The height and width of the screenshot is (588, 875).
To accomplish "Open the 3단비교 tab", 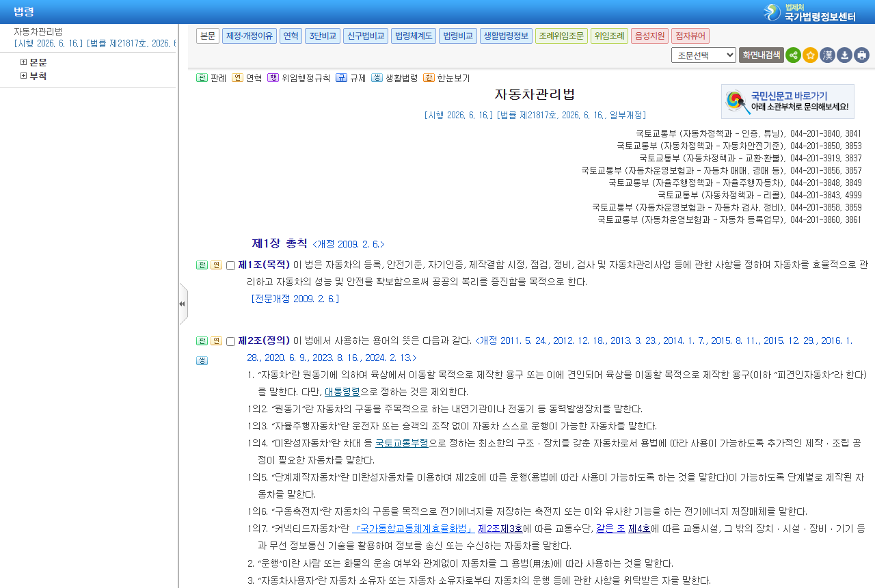I will coord(323,36).
